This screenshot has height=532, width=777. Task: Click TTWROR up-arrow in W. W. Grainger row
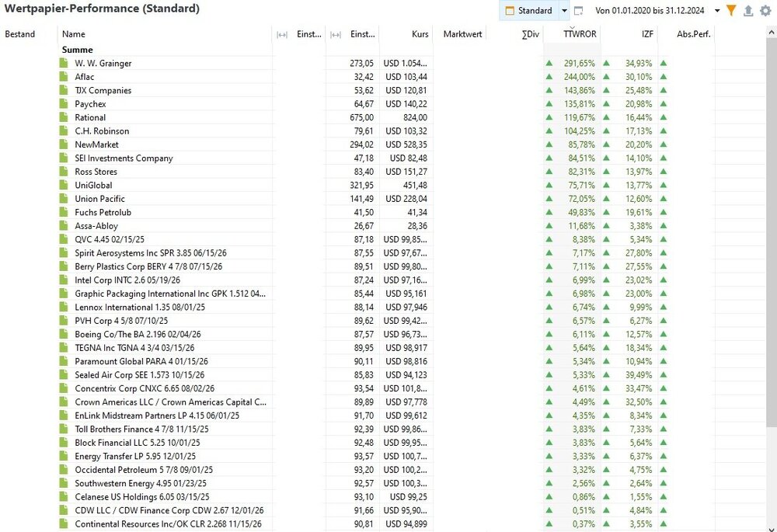point(549,63)
